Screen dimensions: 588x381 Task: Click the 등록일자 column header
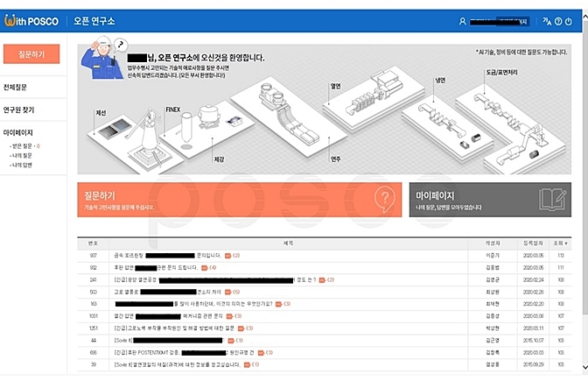click(x=533, y=243)
